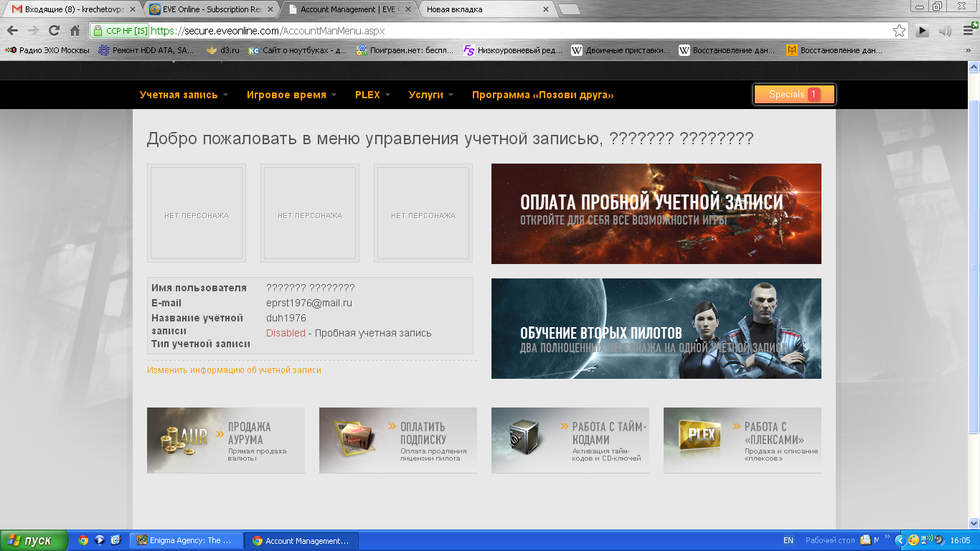This screenshot has width=980, height=551.
Task: Expand the Учетная запись menu
Action: pos(184,95)
